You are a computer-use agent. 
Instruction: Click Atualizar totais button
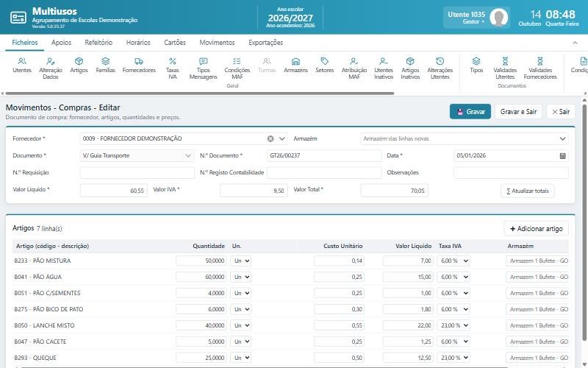527,191
